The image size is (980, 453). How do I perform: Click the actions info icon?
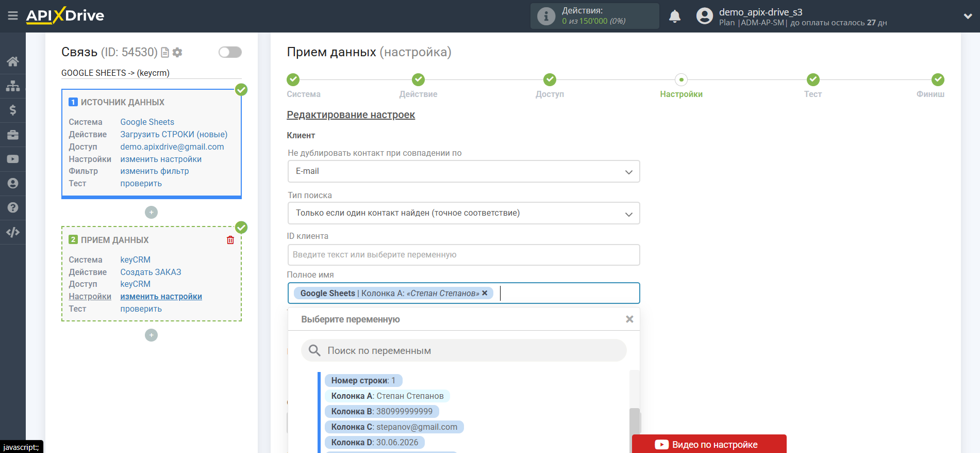coord(546,16)
